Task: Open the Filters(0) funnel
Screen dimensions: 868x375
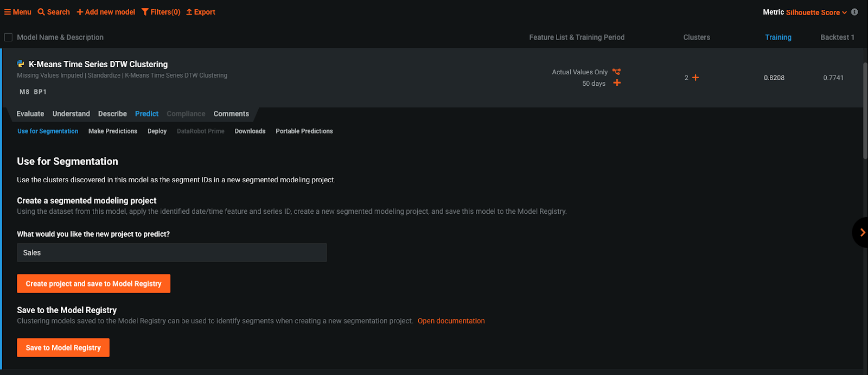Action: [x=161, y=12]
